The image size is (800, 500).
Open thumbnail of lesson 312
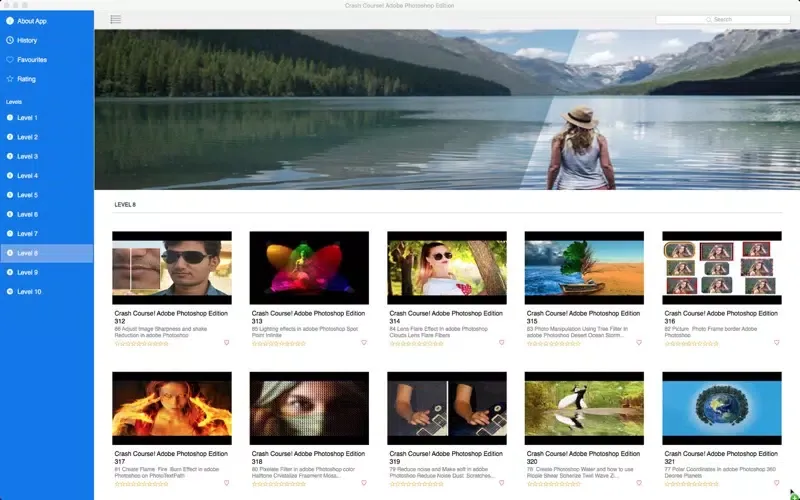(x=172, y=268)
